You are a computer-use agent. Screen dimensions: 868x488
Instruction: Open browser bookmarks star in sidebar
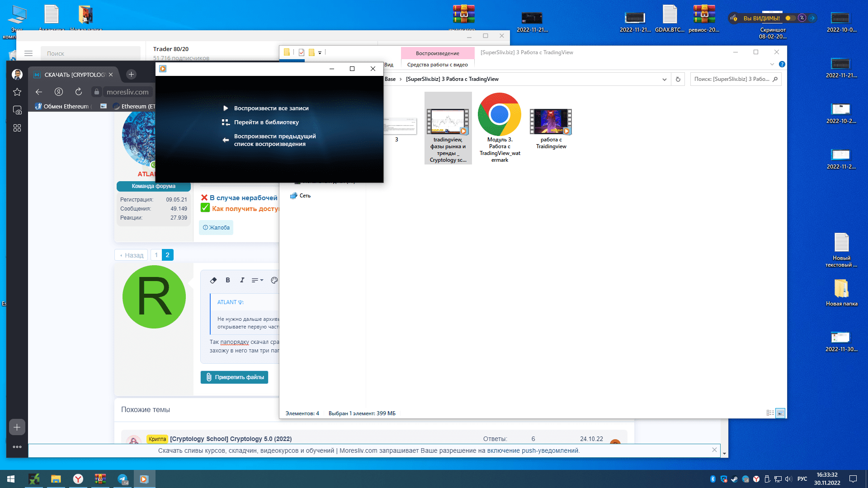tap(17, 92)
